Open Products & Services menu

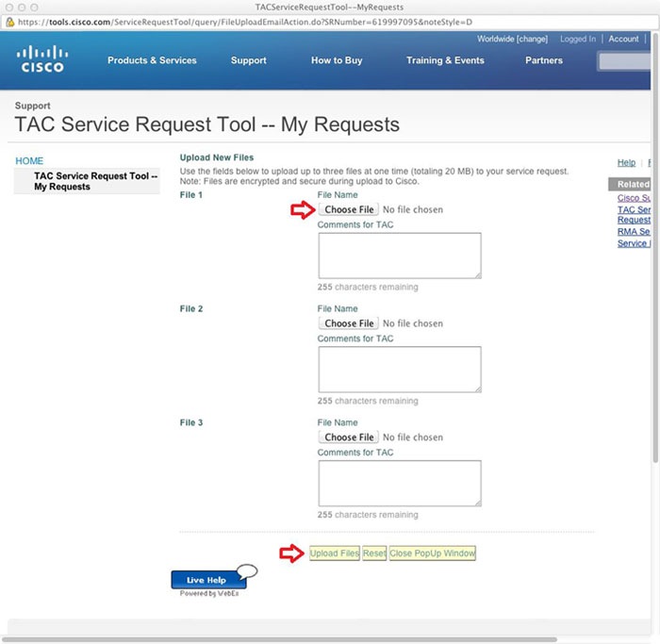[152, 60]
